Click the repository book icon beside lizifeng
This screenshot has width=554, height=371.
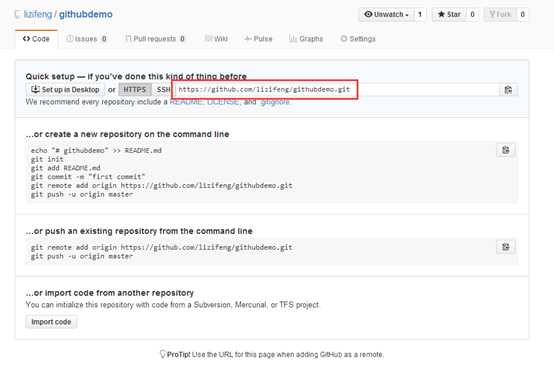[x=18, y=14]
